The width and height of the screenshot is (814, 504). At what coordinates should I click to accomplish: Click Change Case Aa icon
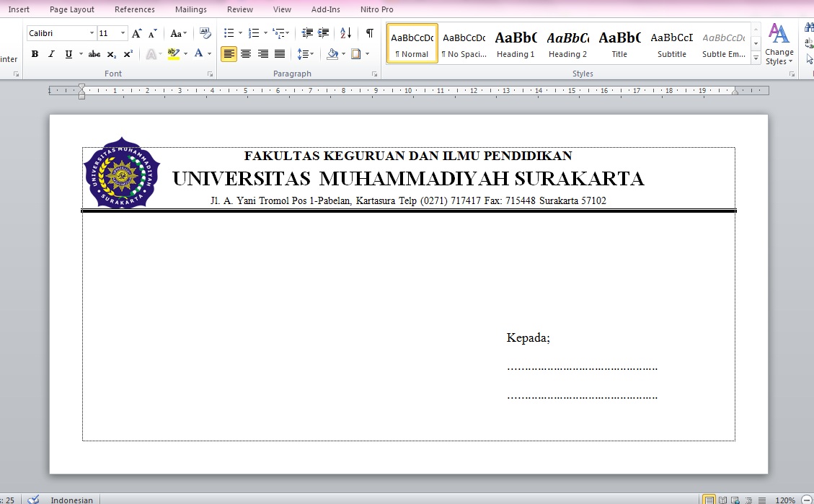pyautogui.click(x=178, y=33)
